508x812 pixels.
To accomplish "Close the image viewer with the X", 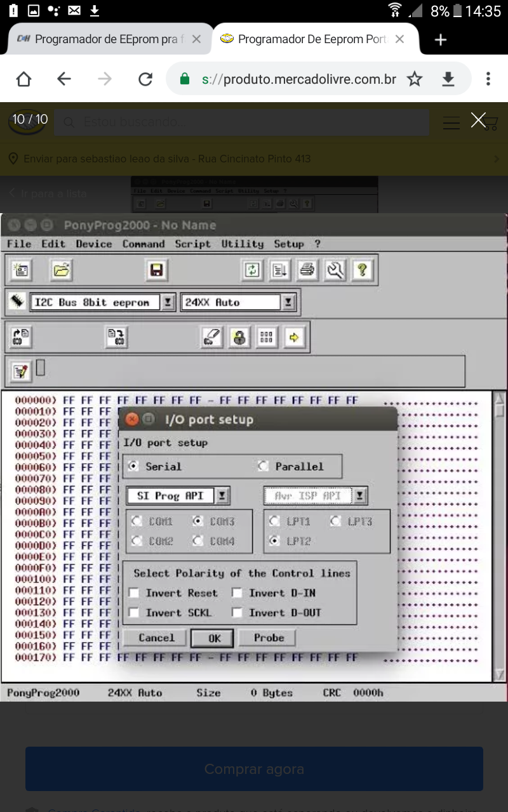I will click(x=478, y=120).
